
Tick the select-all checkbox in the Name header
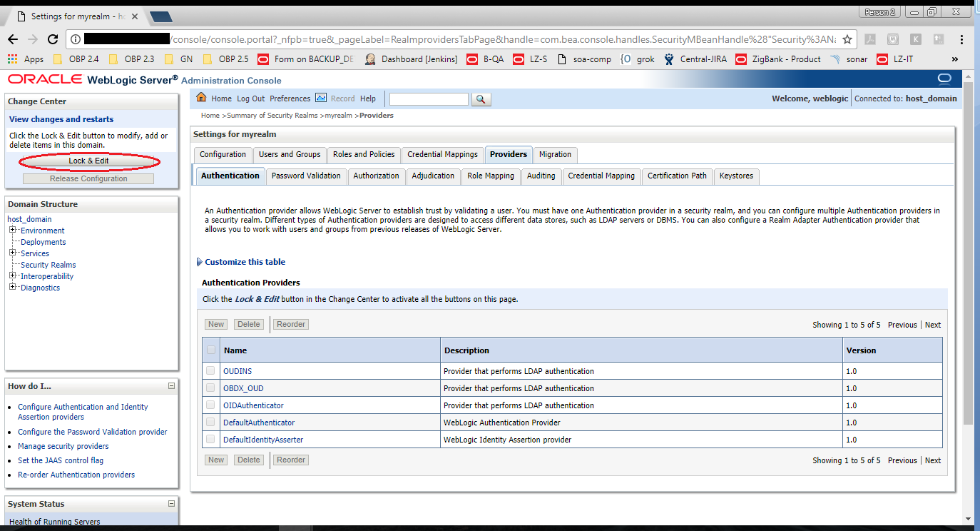point(210,350)
